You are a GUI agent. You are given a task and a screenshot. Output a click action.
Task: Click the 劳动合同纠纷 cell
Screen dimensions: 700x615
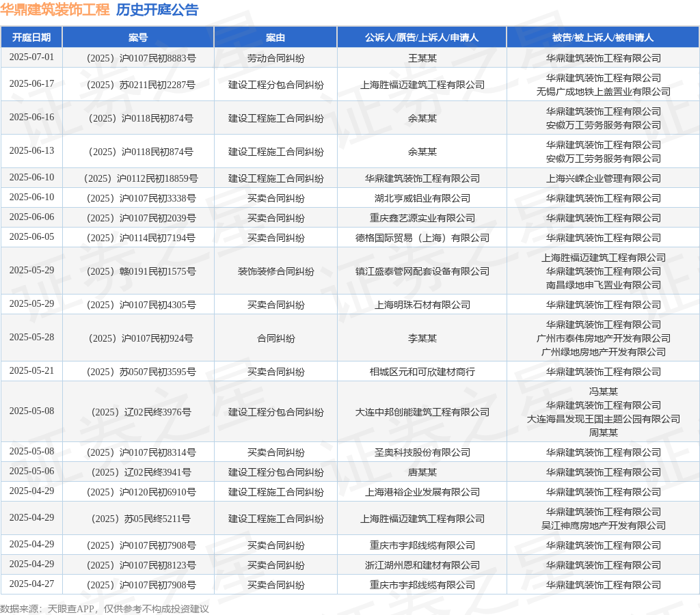pyautogui.click(x=276, y=58)
